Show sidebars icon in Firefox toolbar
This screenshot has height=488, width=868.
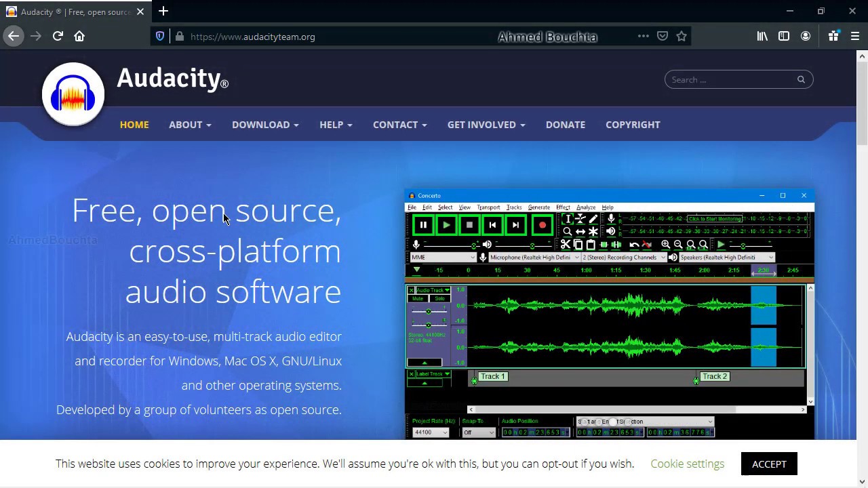pyautogui.click(x=784, y=37)
